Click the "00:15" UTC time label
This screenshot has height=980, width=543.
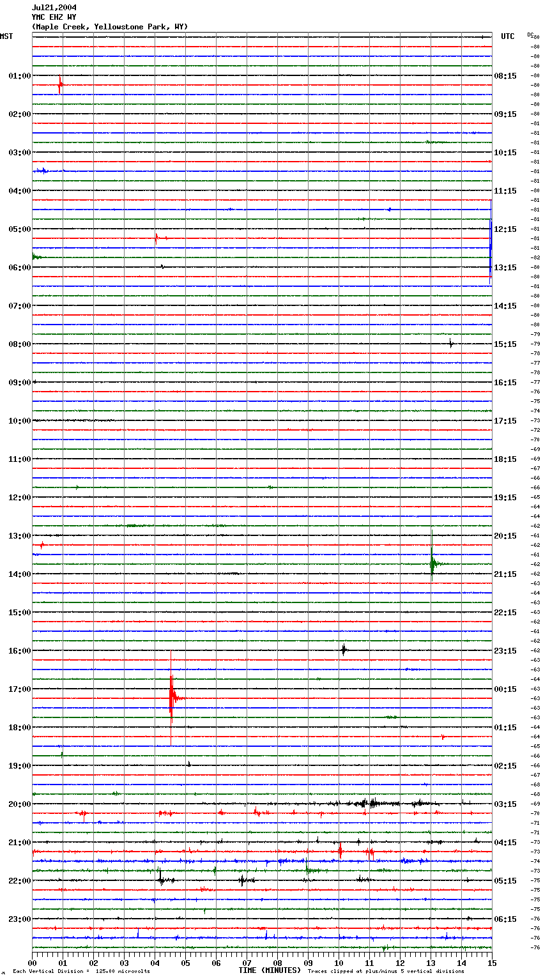click(x=505, y=689)
